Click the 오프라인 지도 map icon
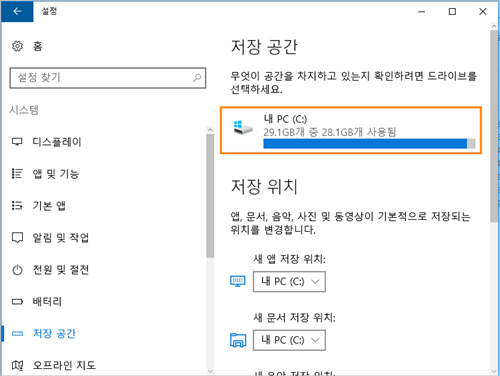This screenshot has width=500, height=376. [17, 365]
